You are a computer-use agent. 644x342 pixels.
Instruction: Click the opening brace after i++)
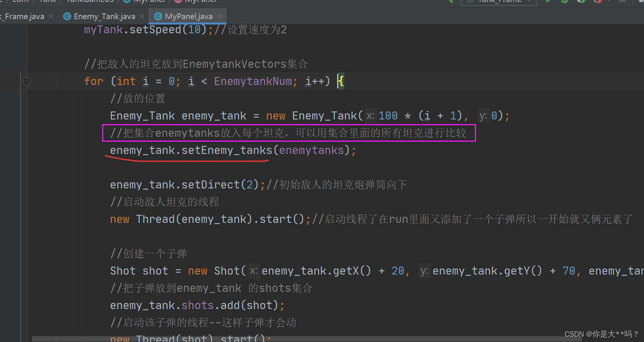click(x=341, y=81)
